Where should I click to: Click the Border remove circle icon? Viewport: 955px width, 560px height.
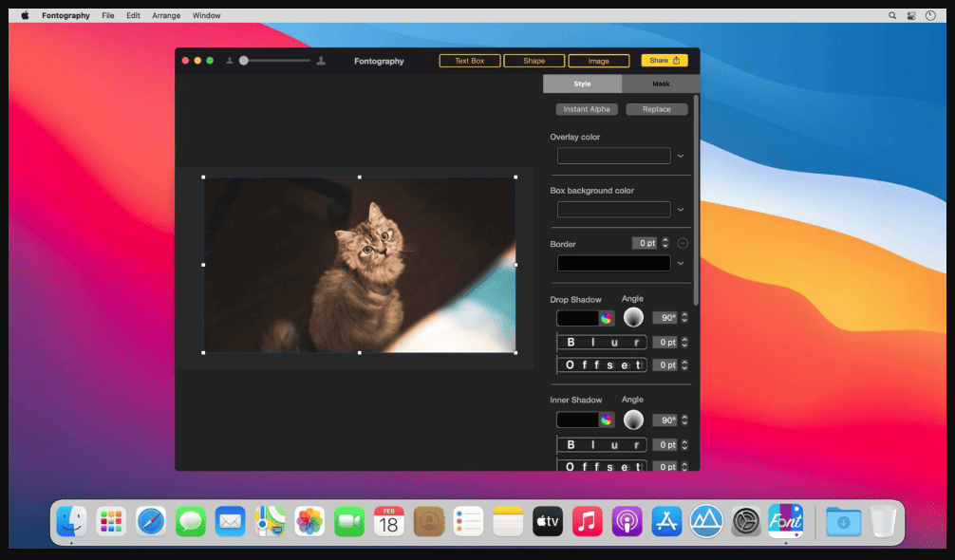[x=683, y=243]
